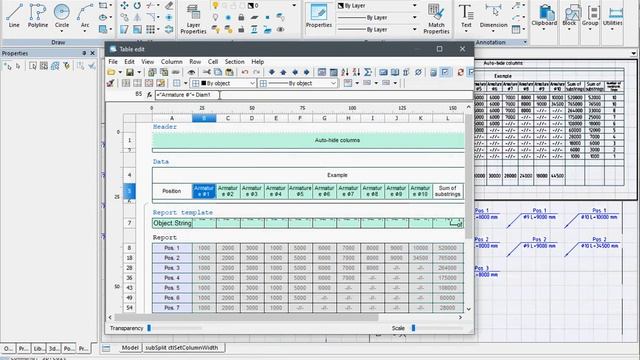Click the Paste icon in Table edit toolbar

(229, 72)
